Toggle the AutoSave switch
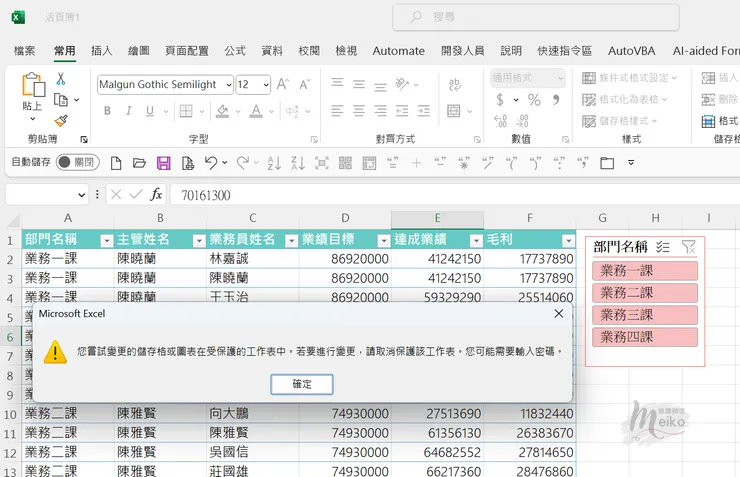The height and width of the screenshot is (477, 740). tap(78, 162)
